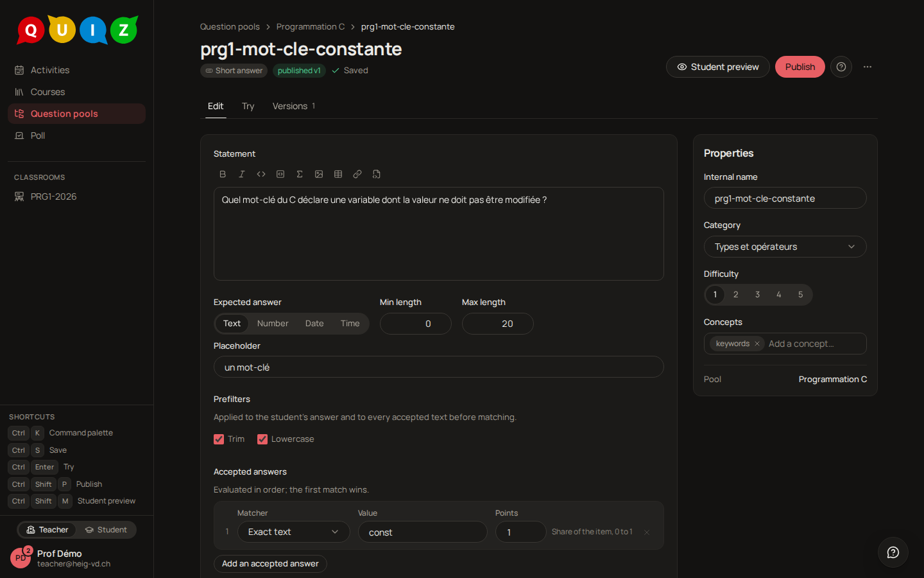Open the Versions tab

(294, 106)
